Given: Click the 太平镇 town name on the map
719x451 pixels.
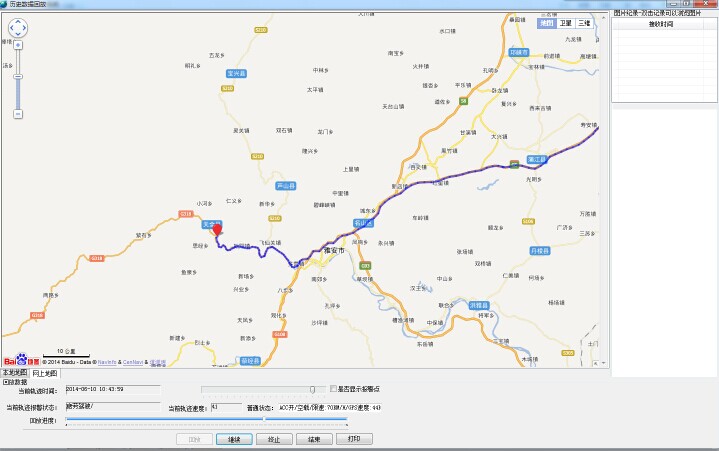Looking at the screenshot, I should (x=315, y=90).
